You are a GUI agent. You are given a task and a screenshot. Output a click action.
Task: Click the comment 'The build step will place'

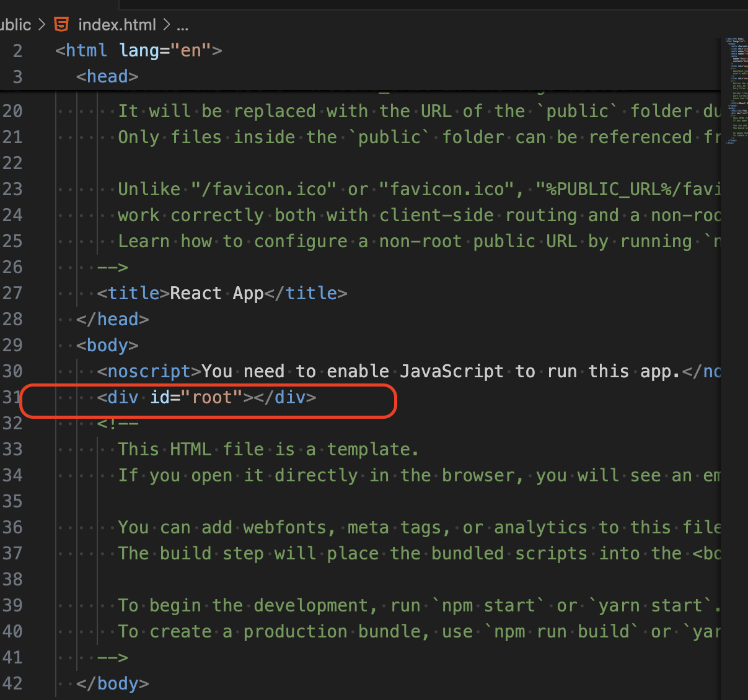click(419, 553)
